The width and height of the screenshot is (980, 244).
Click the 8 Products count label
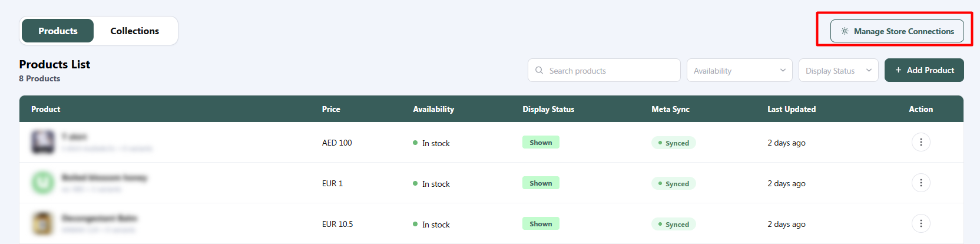[x=39, y=78]
